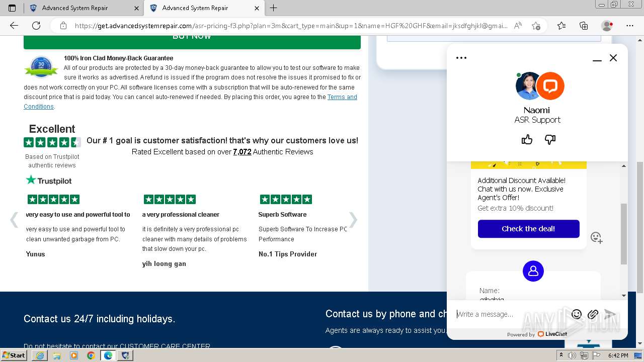Click the Check the deal! button

528,229
